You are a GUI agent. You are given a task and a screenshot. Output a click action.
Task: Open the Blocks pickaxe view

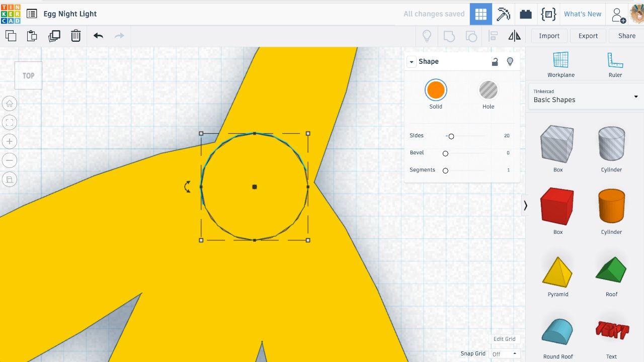click(x=503, y=14)
